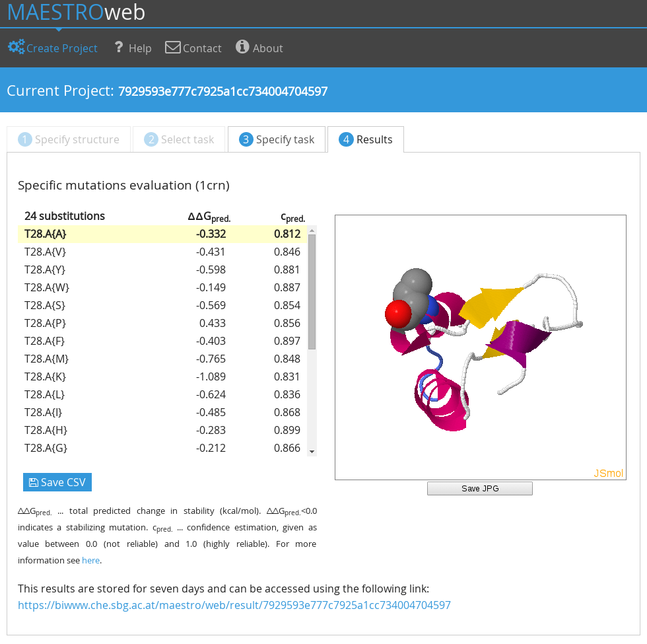Click the Save CSV button
The height and width of the screenshot is (644, 647).
click(57, 482)
